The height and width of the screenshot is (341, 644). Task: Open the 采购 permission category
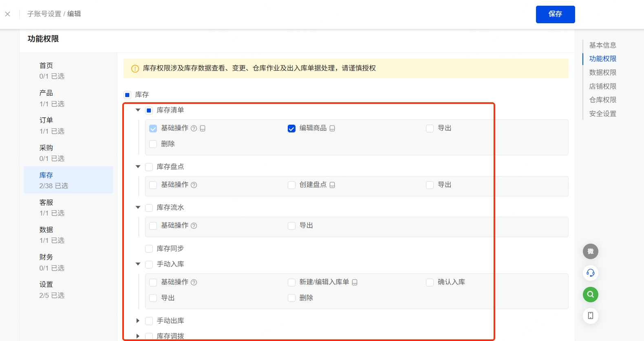[68, 153]
